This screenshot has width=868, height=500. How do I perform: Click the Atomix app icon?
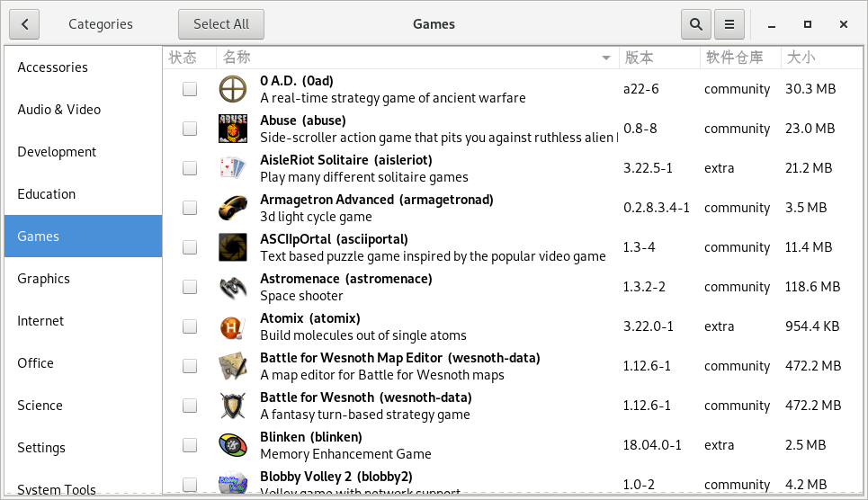click(233, 326)
